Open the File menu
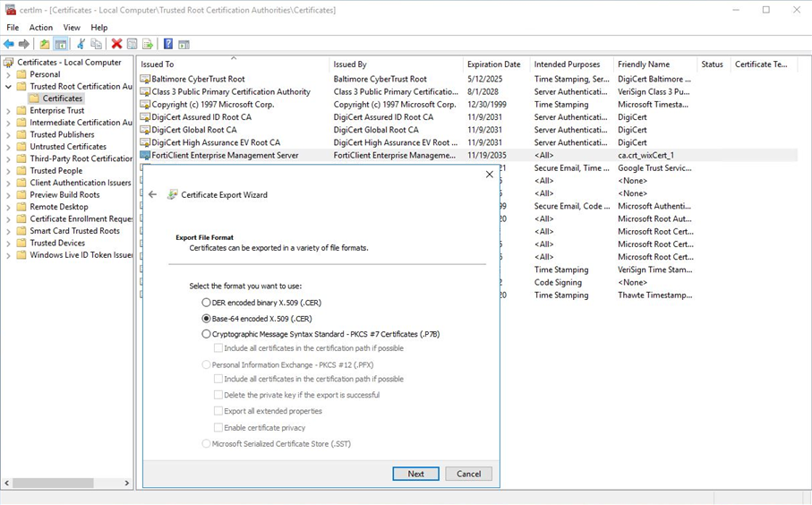The height and width of the screenshot is (505, 812). pyautogui.click(x=13, y=28)
